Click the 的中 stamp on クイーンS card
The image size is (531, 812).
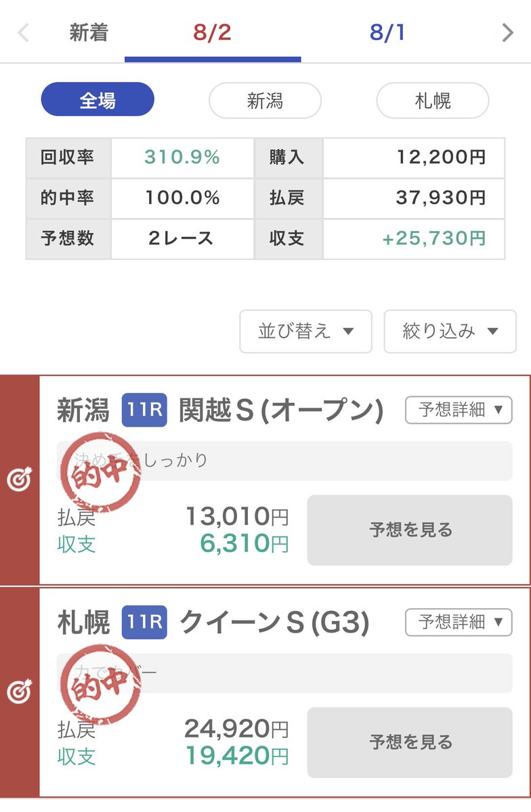[100, 684]
